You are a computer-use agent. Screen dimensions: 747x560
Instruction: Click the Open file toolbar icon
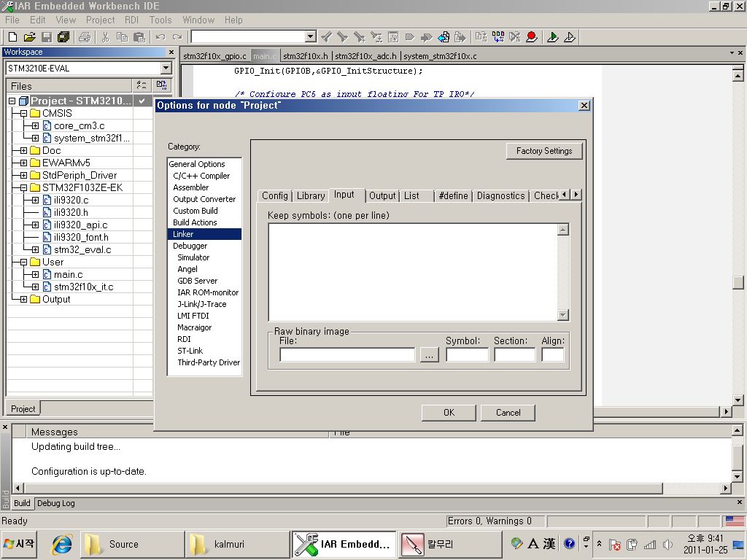29,36
